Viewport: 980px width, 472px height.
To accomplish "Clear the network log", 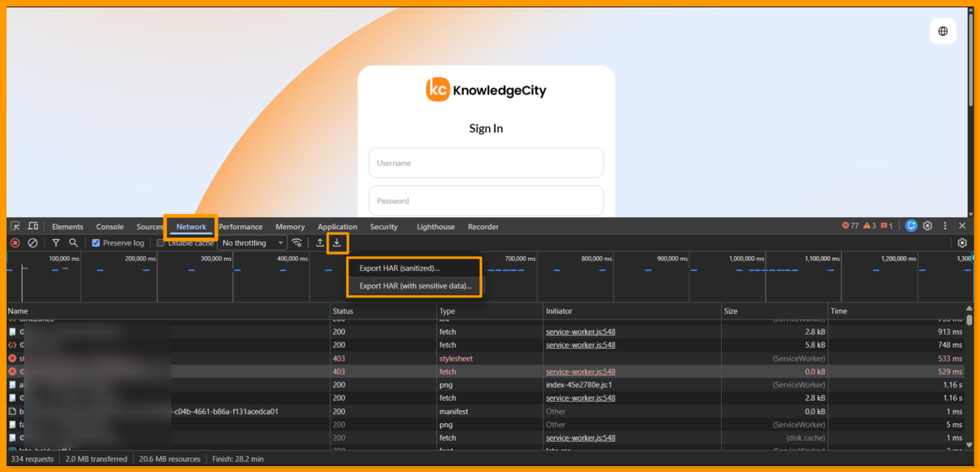I will tap(33, 243).
